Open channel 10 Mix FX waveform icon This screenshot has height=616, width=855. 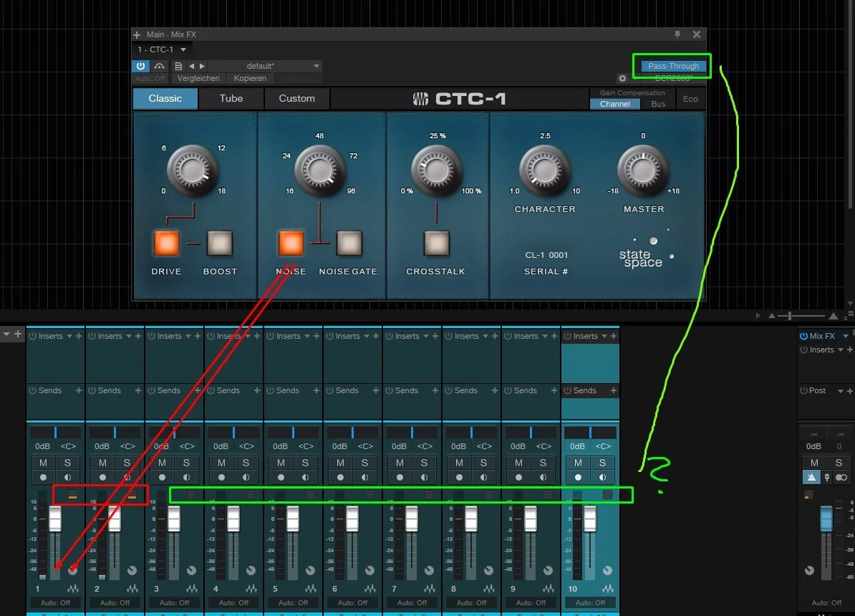(x=607, y=589)
